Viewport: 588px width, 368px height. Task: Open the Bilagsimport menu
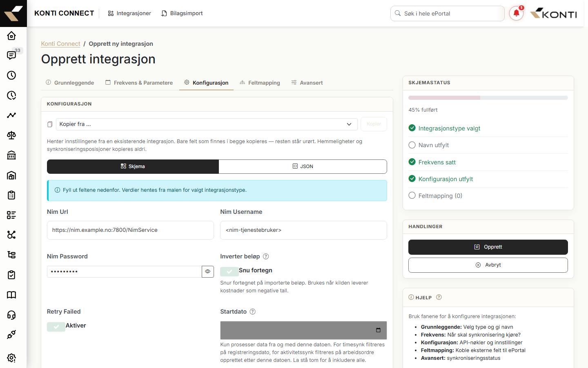[182, 13]
